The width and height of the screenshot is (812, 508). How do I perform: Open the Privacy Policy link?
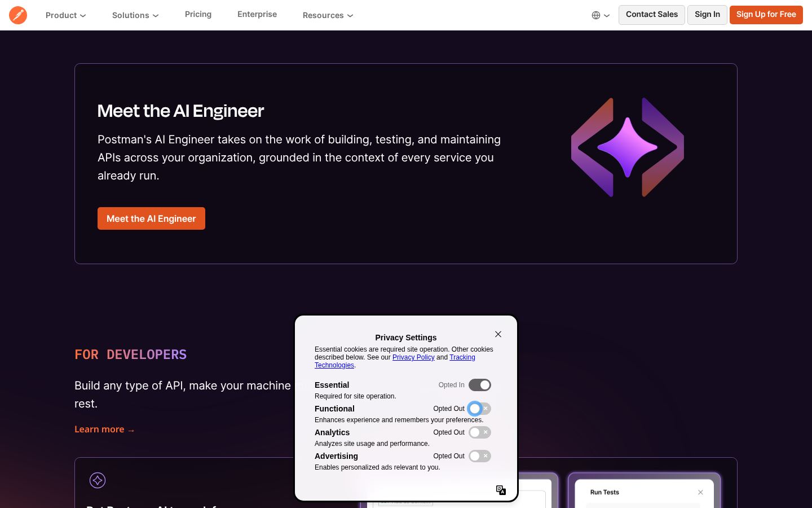[413, 357]
